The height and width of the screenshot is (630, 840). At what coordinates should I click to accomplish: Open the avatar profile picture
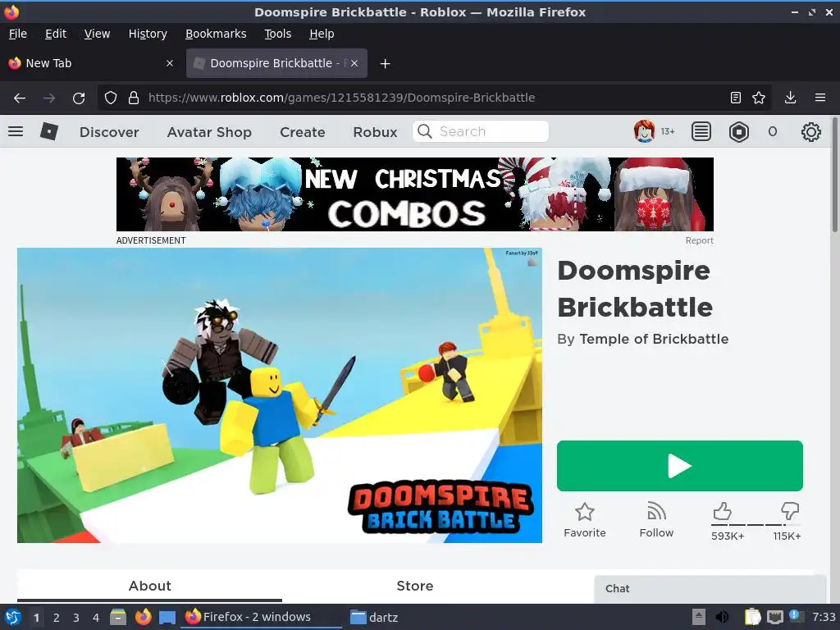644,131
